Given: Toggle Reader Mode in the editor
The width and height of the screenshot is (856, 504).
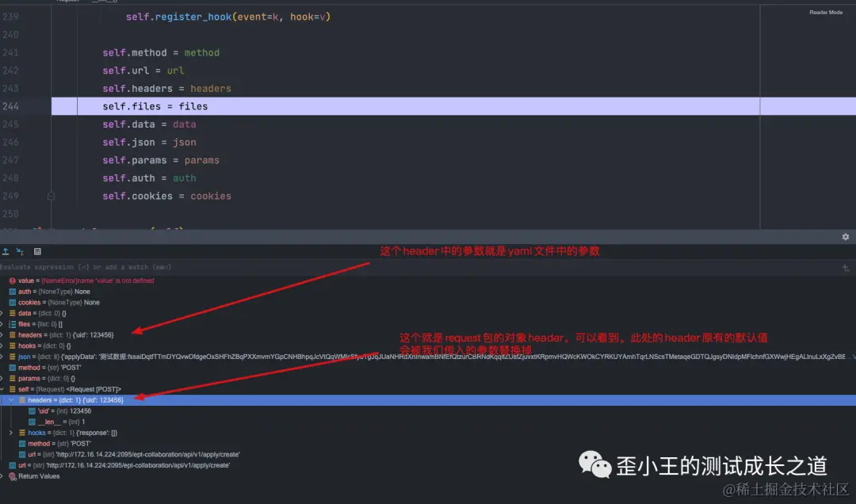Looking at the screenshot, I should click(x=825, y=12).
